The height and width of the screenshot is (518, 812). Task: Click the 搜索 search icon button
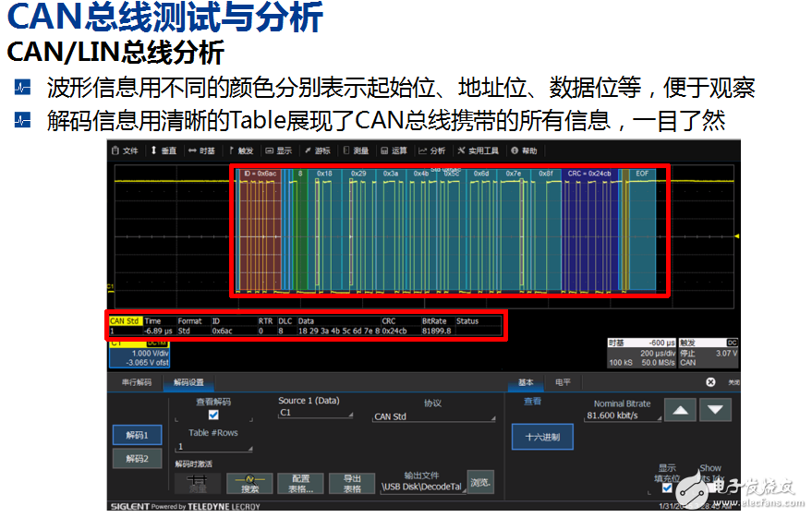coord(249,483)
